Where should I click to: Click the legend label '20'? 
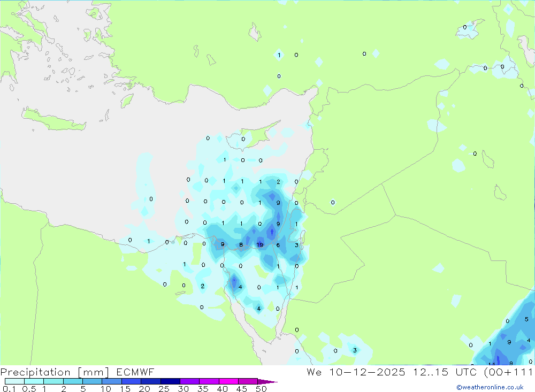pyautogui.click(x=144, y=389)
